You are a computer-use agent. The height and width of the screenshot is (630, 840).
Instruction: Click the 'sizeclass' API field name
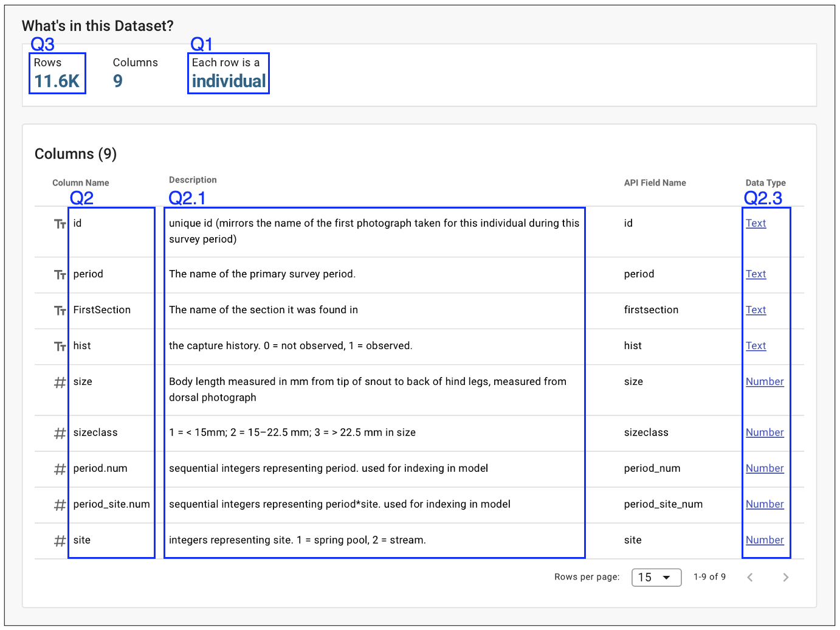[x=646, y=432]
